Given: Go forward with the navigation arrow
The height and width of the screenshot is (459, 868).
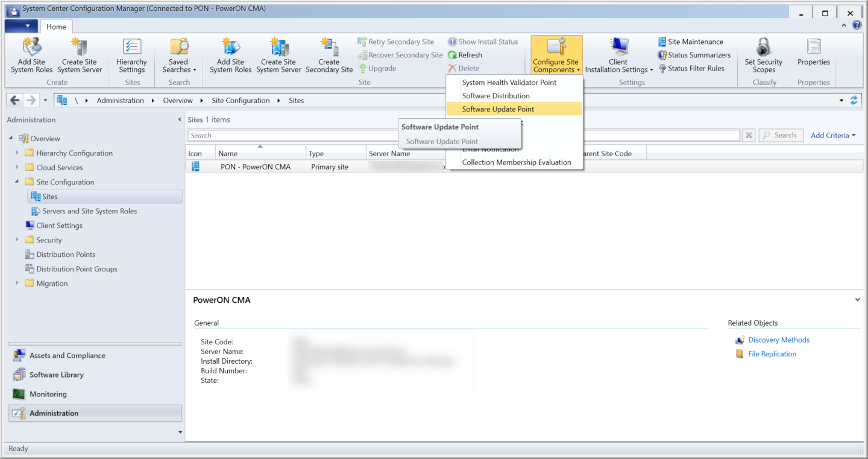Looking at the screenshot, I should (x=31, y=100).
